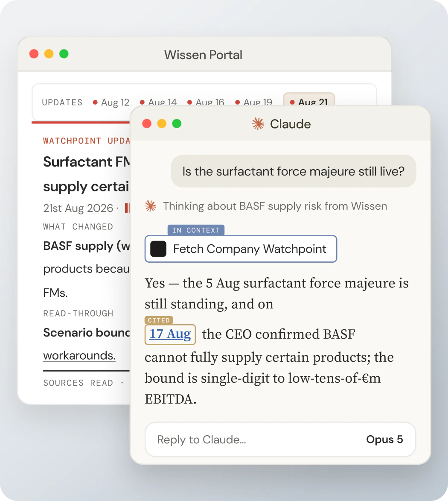Click the Claude starburst logo in title bar
Screen dimensions: 448x501
(258, 124)
